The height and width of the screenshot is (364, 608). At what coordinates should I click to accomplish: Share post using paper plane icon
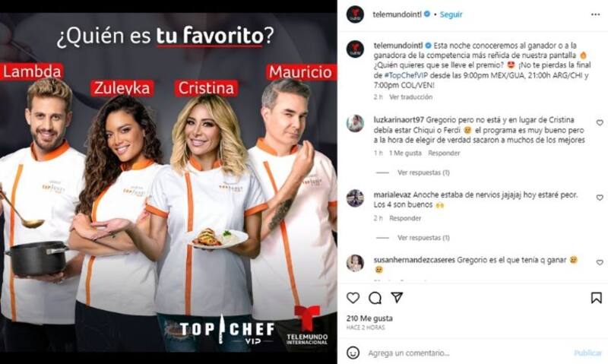tap(397, 297)
